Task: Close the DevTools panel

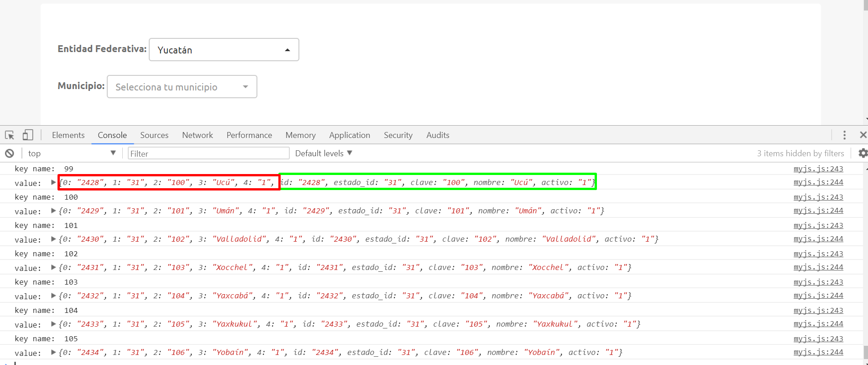Action: [x=863, y=135]
